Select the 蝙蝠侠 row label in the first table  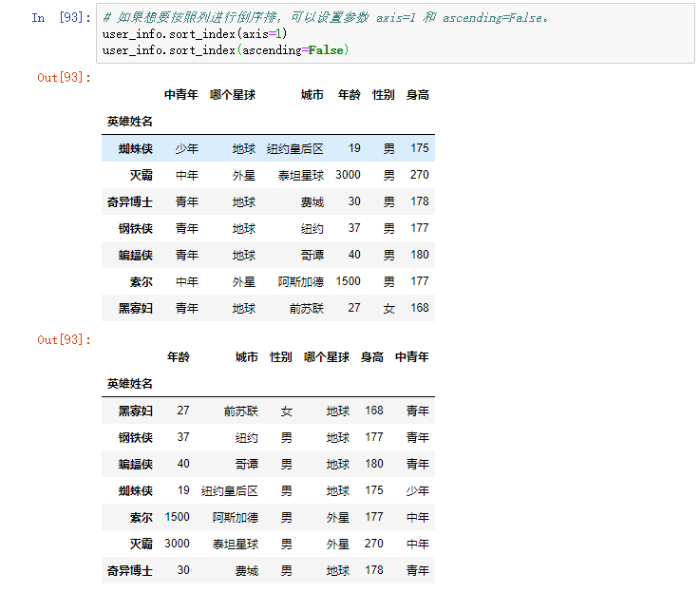click(x=136, y=255)
